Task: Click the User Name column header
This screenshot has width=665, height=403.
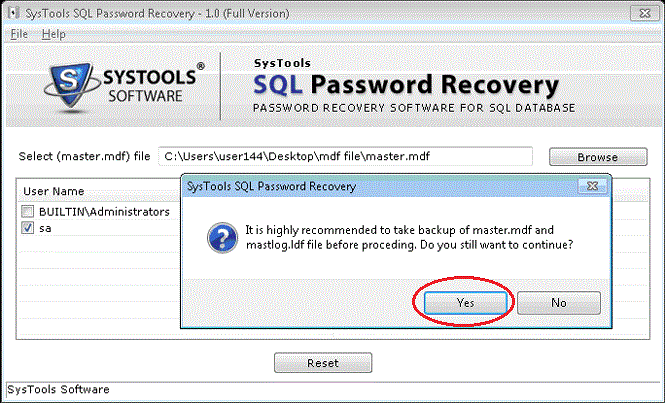Action: coord(53,191)
